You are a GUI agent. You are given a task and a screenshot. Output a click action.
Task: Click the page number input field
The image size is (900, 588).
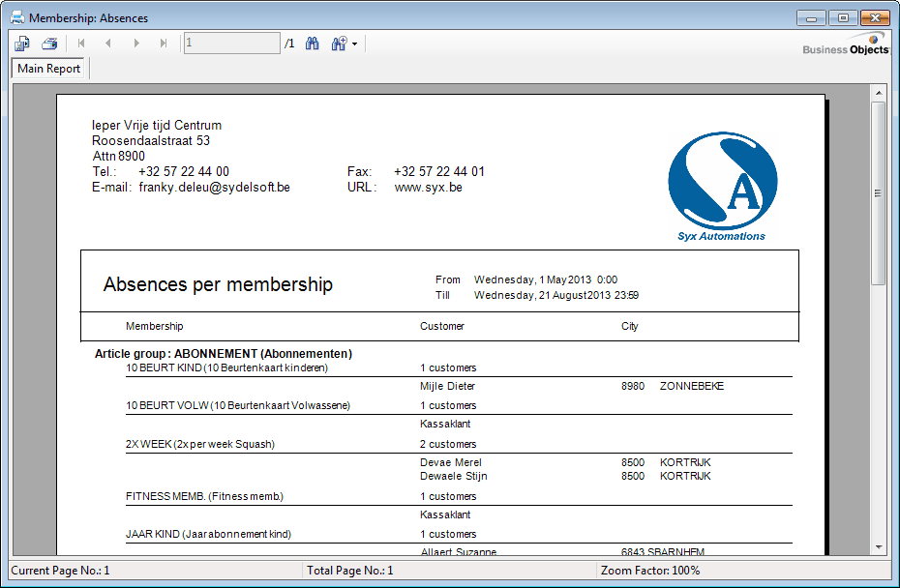(x=231, y=44)
